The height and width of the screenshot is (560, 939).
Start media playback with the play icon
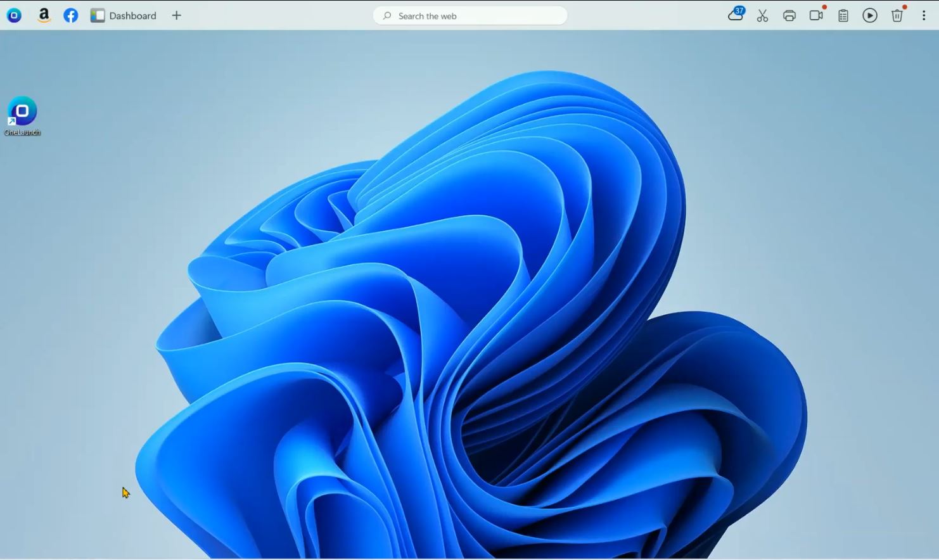[869, 15]
